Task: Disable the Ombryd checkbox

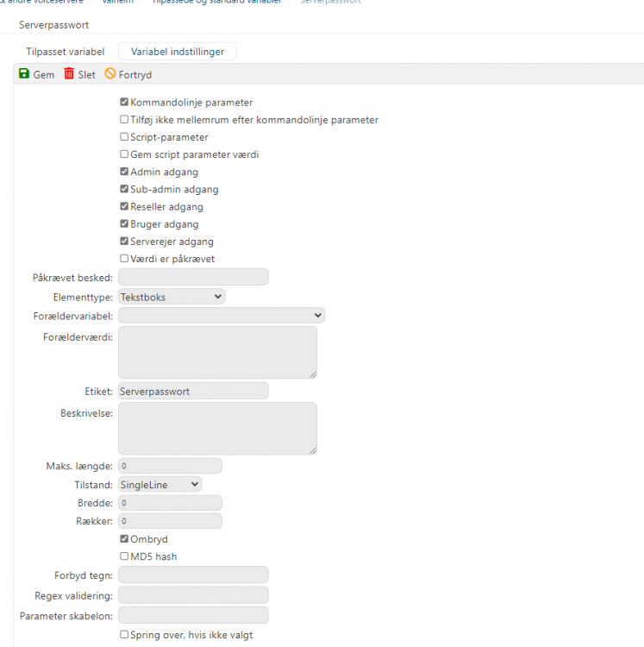Action: (x=124, y=539)
